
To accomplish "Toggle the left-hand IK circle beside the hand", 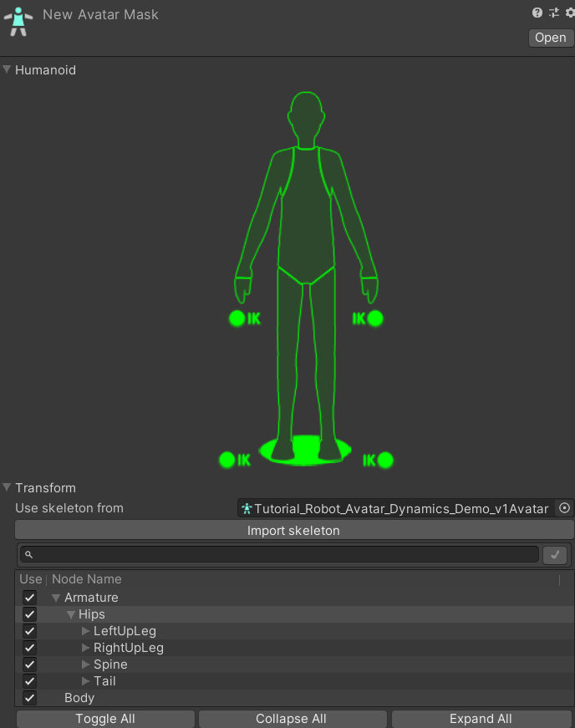I will (x=237, y=318).
